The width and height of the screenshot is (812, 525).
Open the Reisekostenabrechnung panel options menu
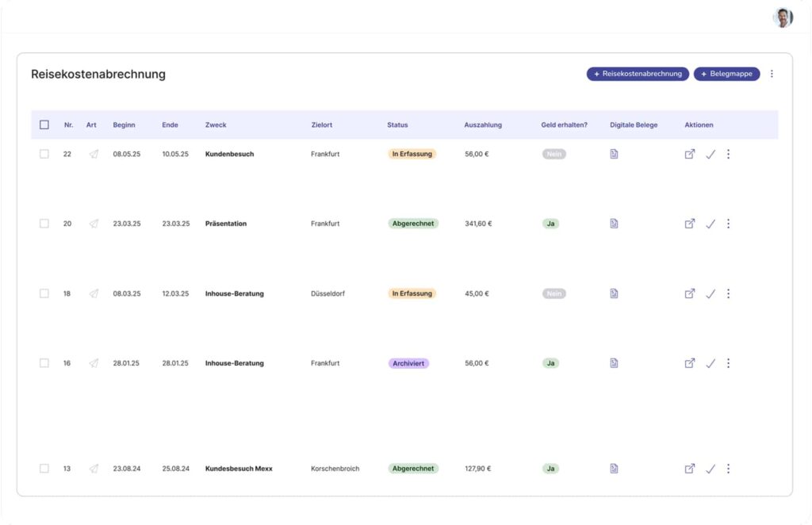tap(772, 74)
